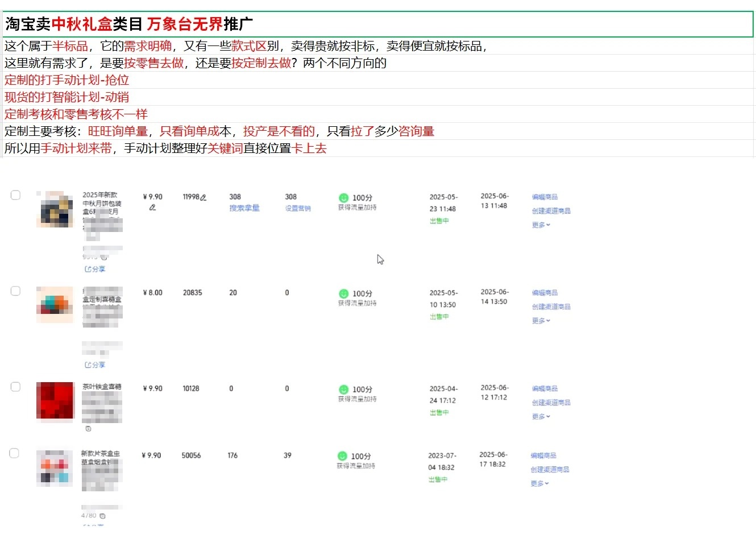Open the red 茶叶铁盒喜糖 thumbnail
Image resolution: width=756 pixels, height=559 pixels.
55,401
